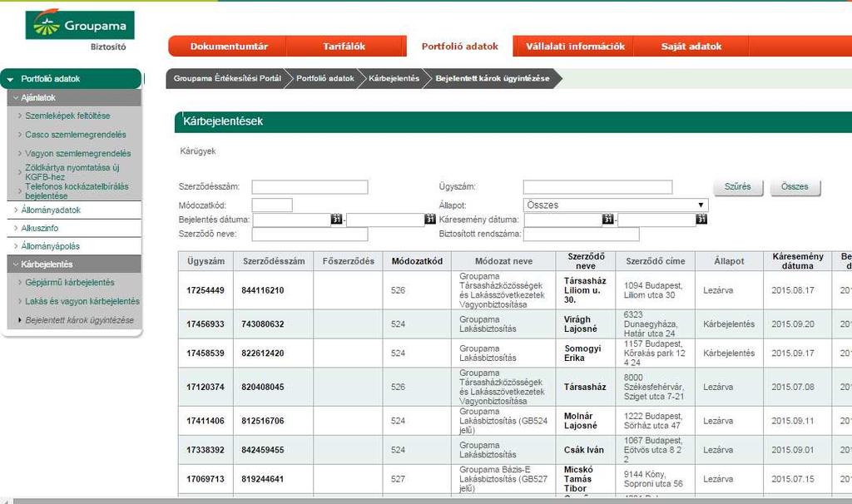
Task: Expand the Alkuszinfo sidebar section
Action: coord(74,228)
